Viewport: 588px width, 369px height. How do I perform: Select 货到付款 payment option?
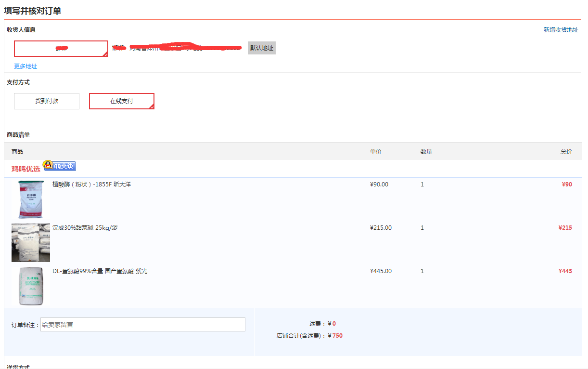(x=47, y=101)
